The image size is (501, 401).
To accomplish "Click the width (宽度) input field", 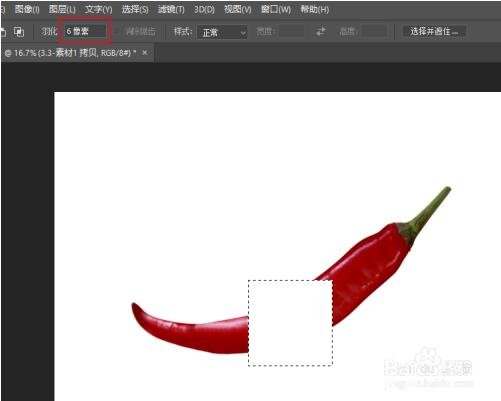I will [291, 32].
